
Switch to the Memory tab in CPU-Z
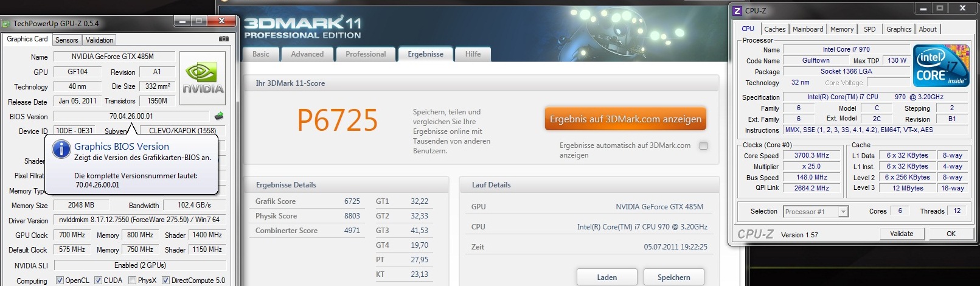pos(842,29)
